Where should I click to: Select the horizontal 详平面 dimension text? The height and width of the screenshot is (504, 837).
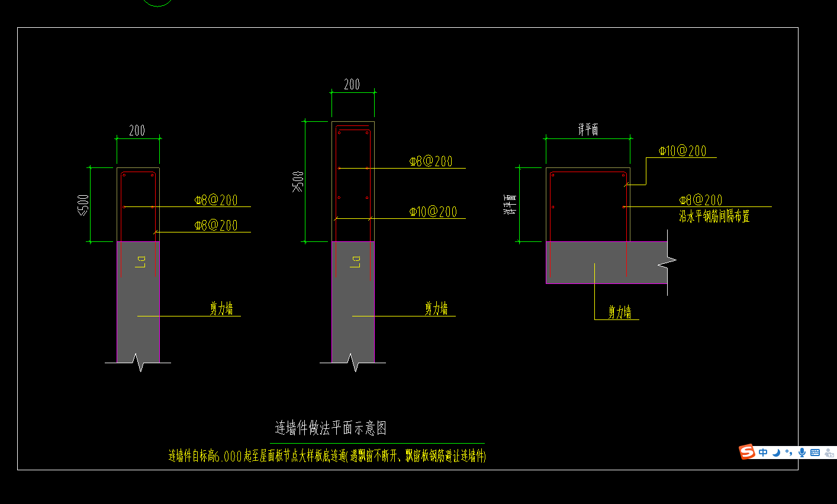click(588, 130)
